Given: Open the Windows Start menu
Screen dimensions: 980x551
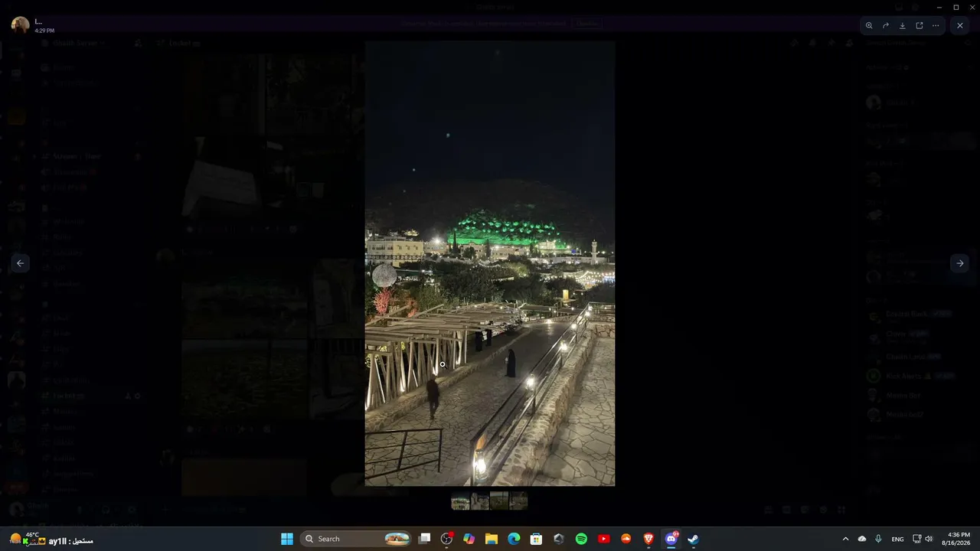Looking at the screenshot, I should pyautogui.click(x=287, y=539).
